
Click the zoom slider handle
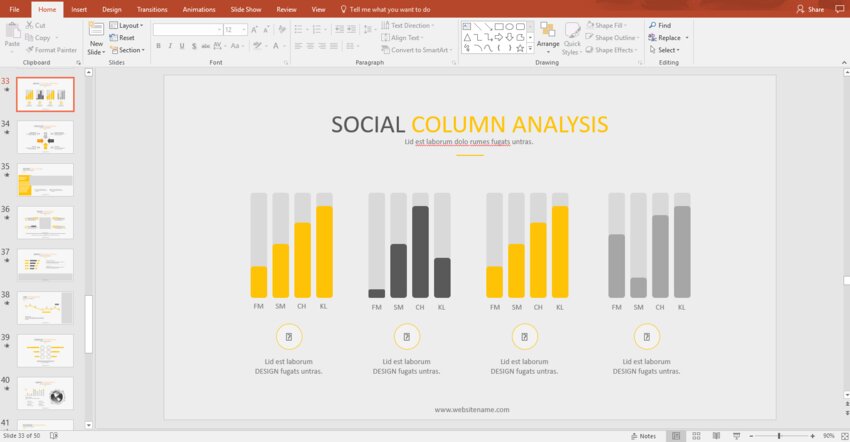tap(779, 436)
